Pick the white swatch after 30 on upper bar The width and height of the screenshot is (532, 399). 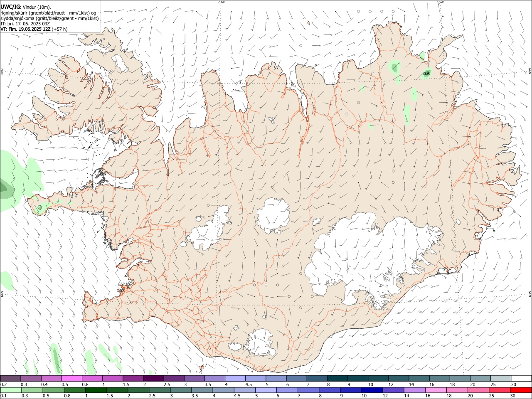coord(521,378)
